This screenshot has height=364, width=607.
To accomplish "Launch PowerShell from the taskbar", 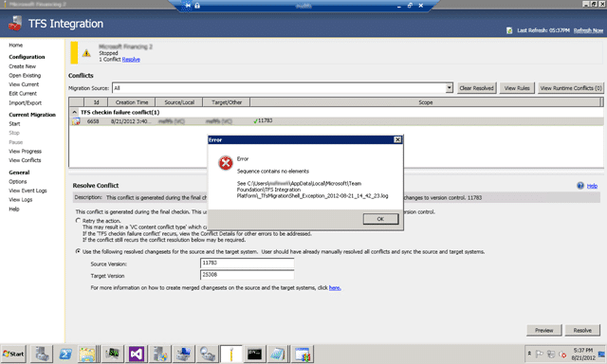I will [x=65, y=354].
